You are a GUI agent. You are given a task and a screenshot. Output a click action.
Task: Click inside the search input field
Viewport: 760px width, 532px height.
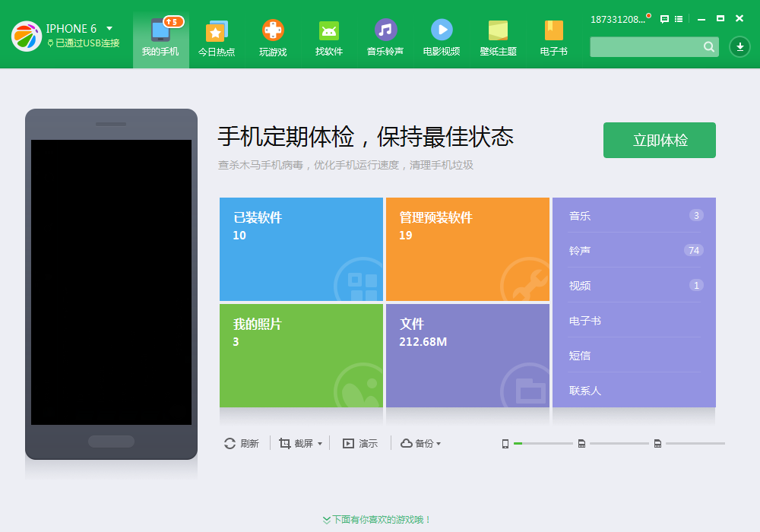pyautogui.click(x=650, y=46)
